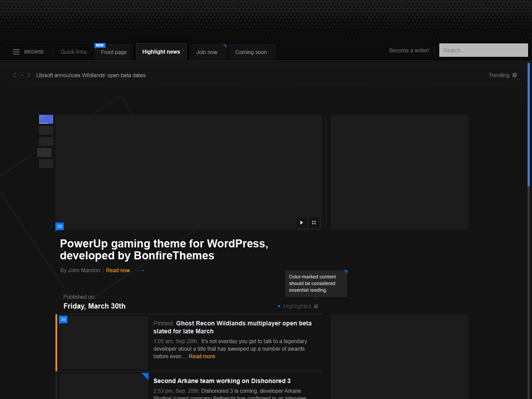532x399 pixels.
Task: Open Second Arkane team Dishonored 3 title
Action: tap(222, 381)
